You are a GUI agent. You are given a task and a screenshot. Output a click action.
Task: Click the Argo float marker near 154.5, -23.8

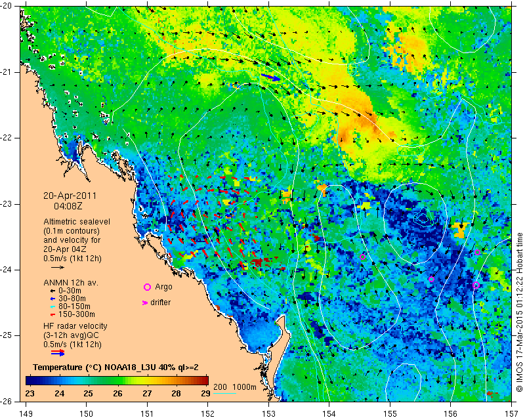362,257
